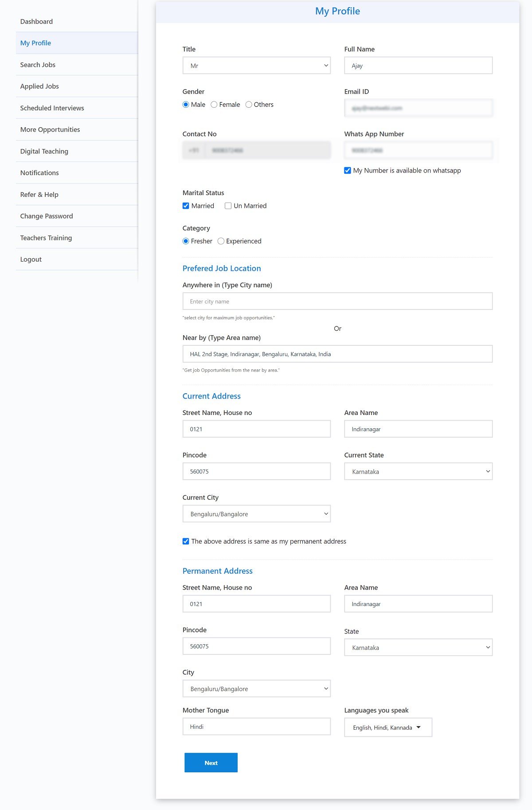Toggle same as permanent address checkbox
This screenshot has width=532, height=810.
(x=186, y=541)
